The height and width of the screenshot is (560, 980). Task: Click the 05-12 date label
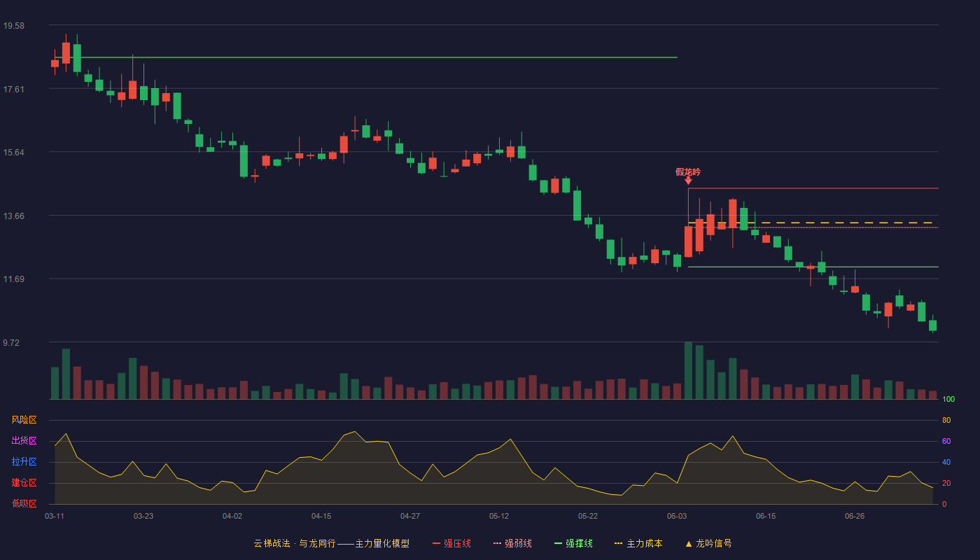point(499,516)
